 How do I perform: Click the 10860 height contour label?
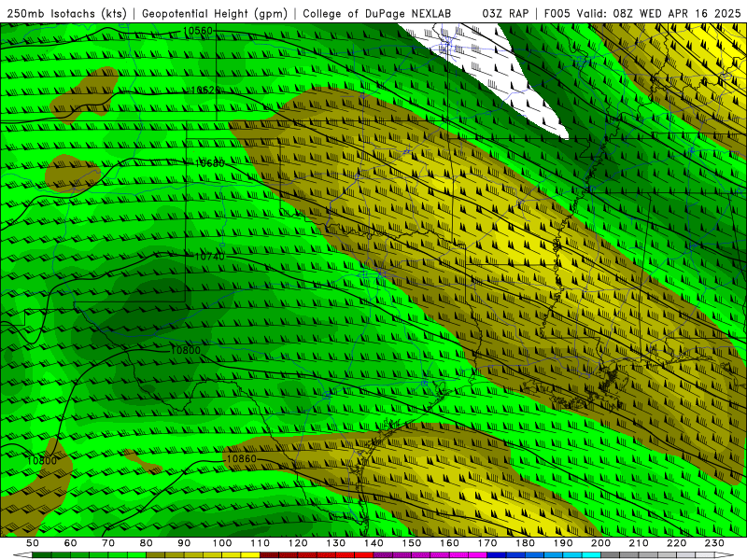tap(242, 459)
